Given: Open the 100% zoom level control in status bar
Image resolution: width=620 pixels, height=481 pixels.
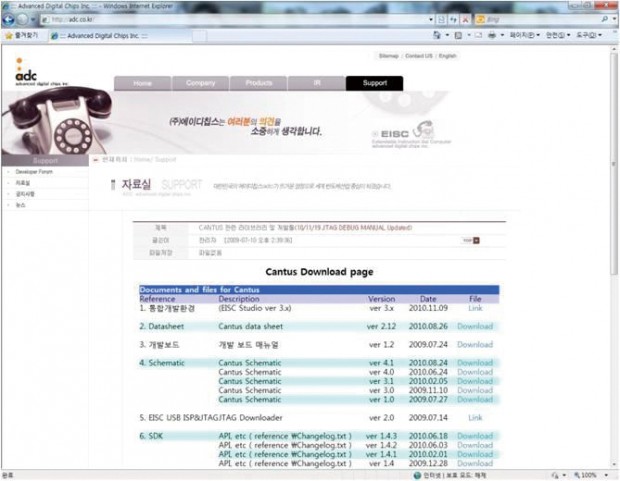Looking at the screenshot, I should [x=585, y=475].
